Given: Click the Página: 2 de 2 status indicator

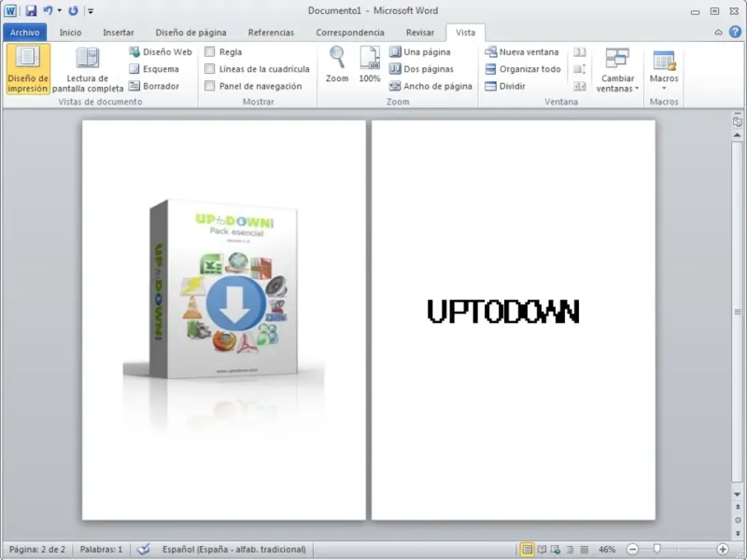Looking at the screenshot, I should (37, 549).
